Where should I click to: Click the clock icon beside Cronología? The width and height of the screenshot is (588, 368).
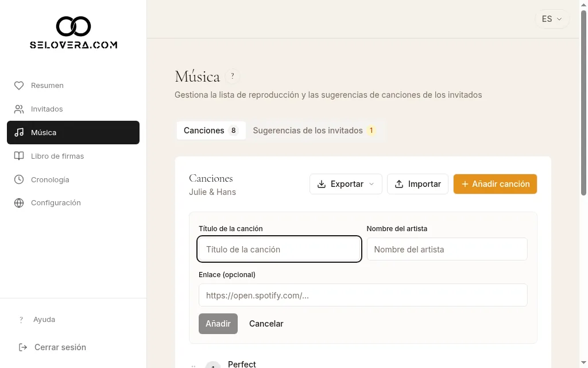point(19,179)
